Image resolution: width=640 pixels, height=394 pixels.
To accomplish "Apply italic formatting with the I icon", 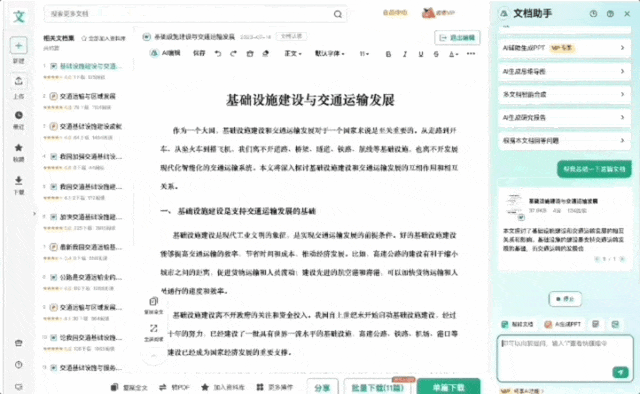I will point(404,54).
